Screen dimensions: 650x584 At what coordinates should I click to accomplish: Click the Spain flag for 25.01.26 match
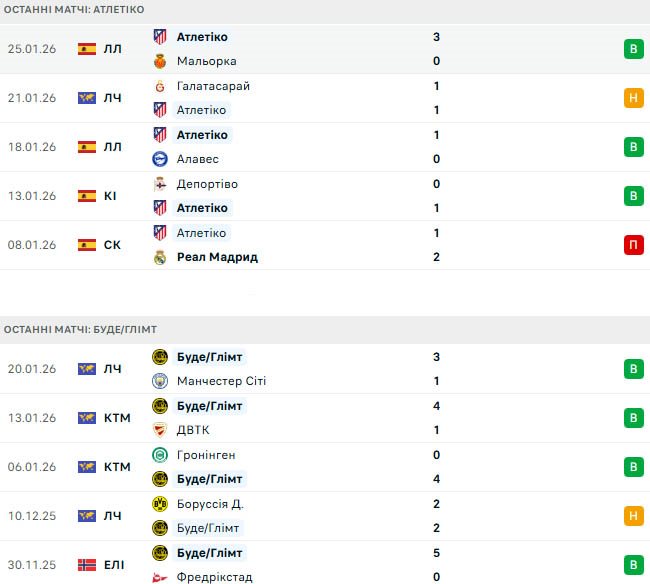(x=87, y=49)
